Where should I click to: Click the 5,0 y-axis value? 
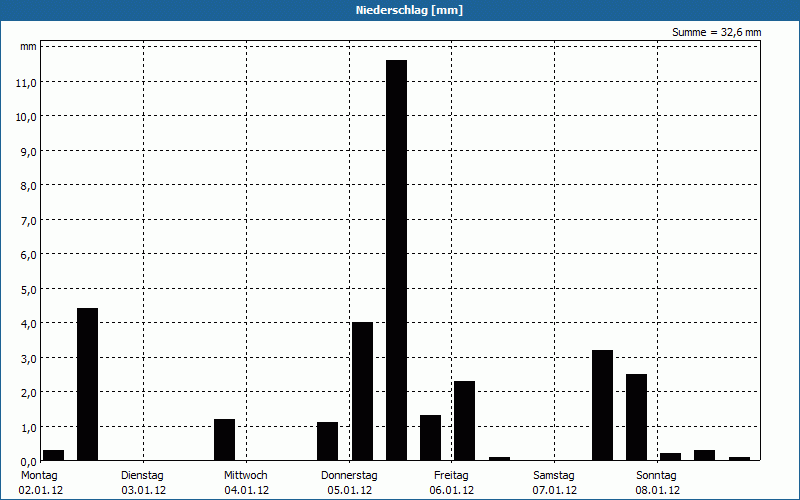click(x=29, y=289)
